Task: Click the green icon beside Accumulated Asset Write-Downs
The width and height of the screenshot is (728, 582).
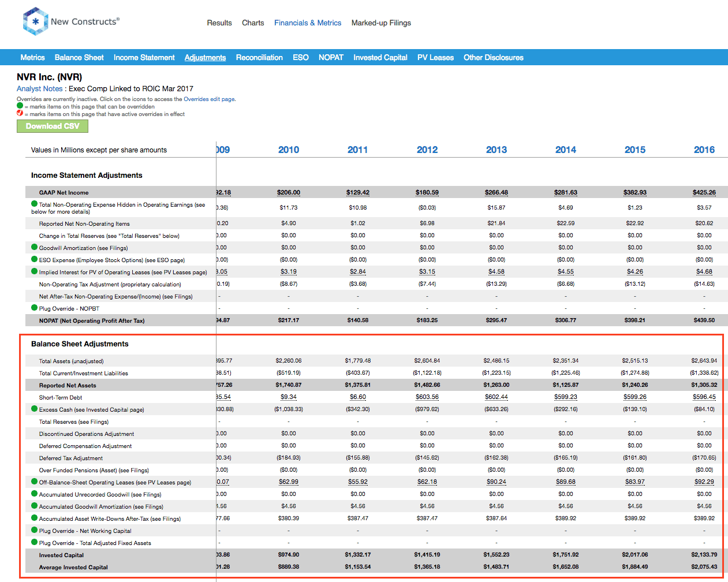Action: point(35,518)
